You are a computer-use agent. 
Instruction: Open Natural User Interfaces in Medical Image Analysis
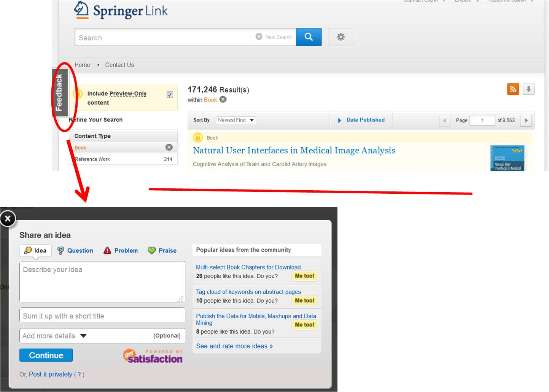[x=294, y=150]
